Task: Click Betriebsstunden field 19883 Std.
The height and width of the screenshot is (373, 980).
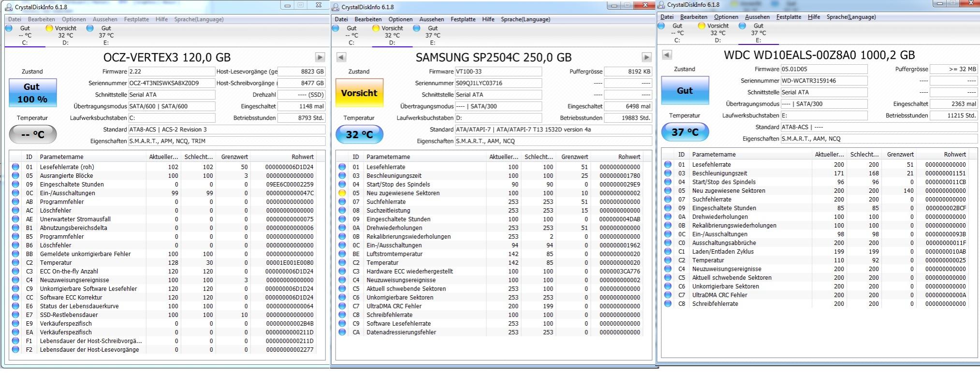Action: tap(628, 118)
